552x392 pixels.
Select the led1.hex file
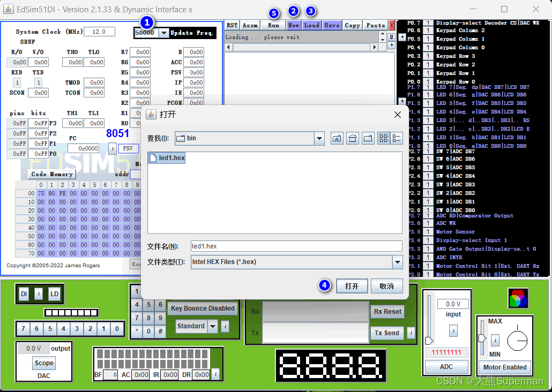(167, 158)
